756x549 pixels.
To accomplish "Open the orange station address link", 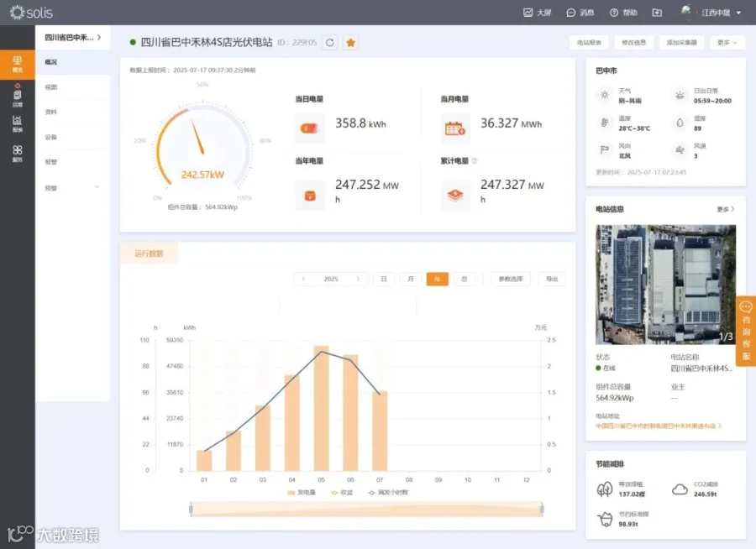I will pos(658,426).
